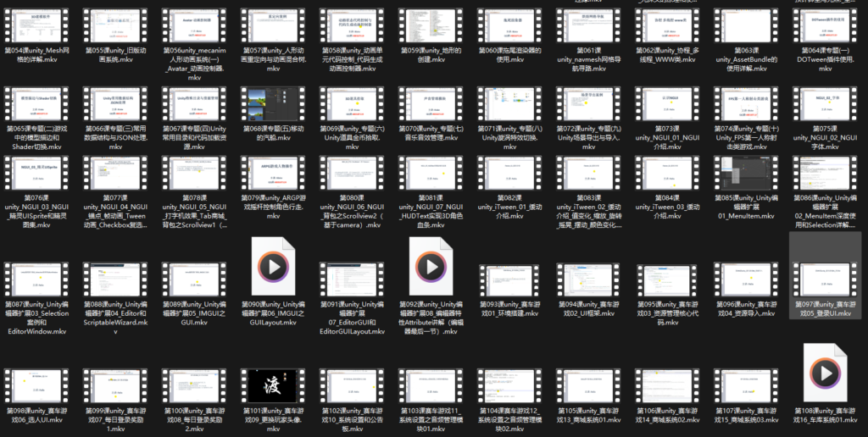Select the 第068课 移动的汽船 video thumbnail
The width and height of the screenshot is (868, 437).
(273, 103)
